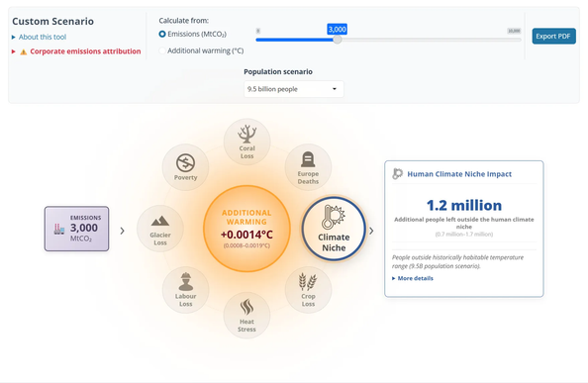The width and height of the screenshot is (588, 383).
Task: Expand the About this tool section
Action: [39, 37]
